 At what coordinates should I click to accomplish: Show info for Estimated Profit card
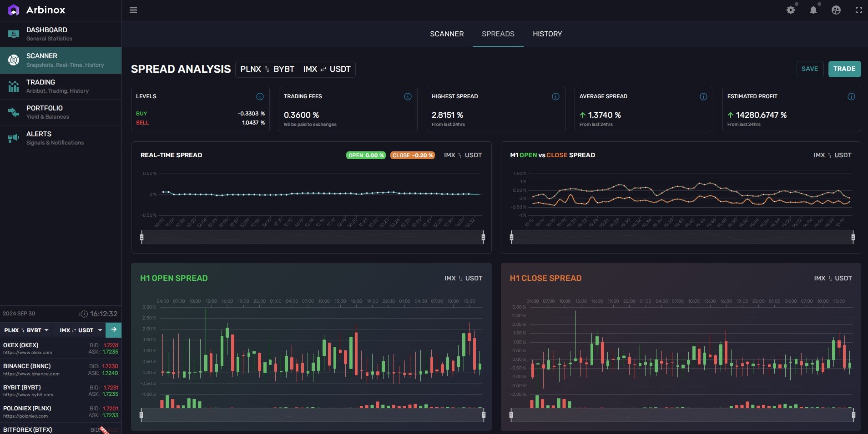tap(851, 96)
